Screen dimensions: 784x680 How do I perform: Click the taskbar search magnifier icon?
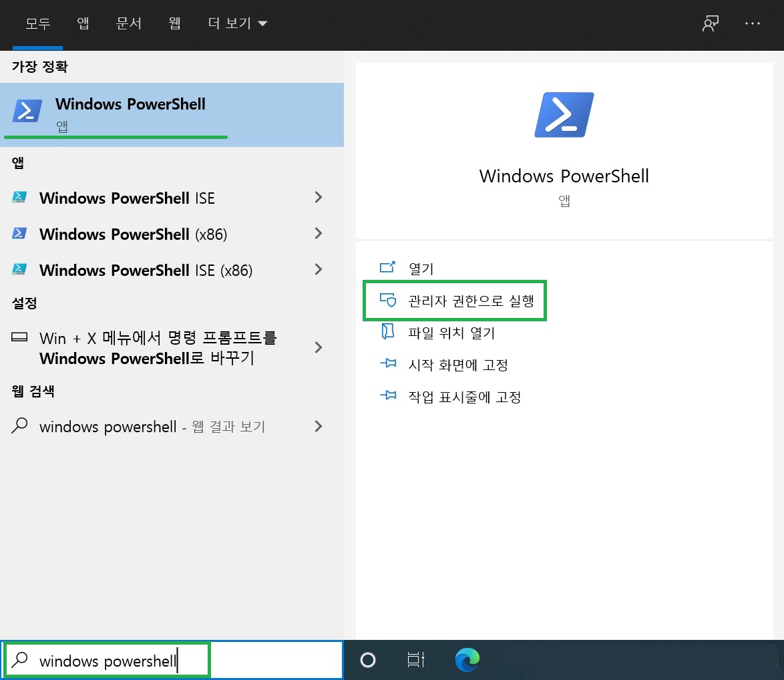pyautogui.click(x=20, y=660)
